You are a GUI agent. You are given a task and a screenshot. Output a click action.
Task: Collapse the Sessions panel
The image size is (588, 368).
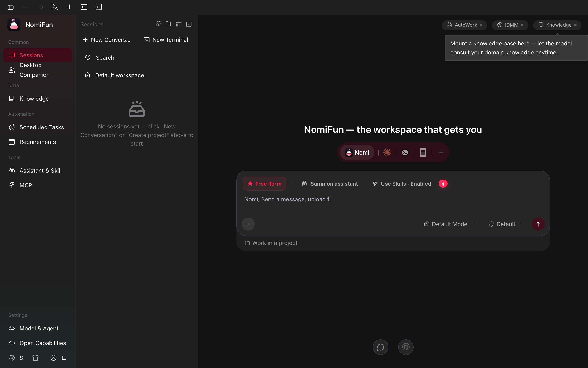(189, 24)
